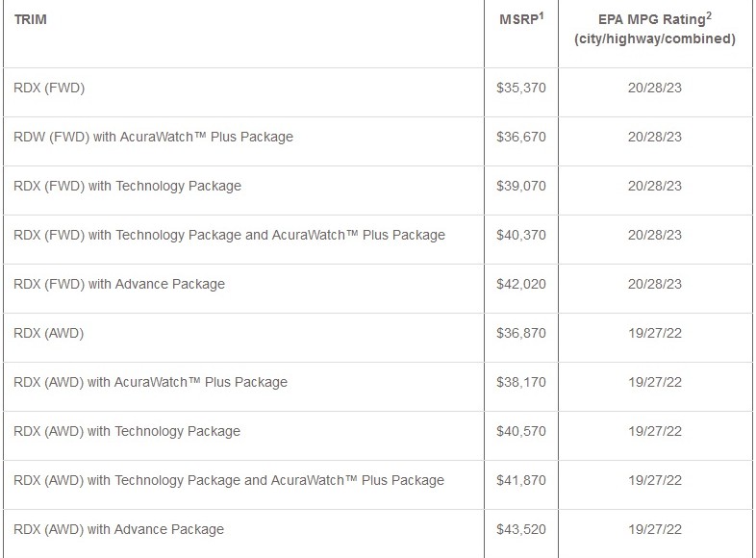Click the $38,170 price

point(520,382)
